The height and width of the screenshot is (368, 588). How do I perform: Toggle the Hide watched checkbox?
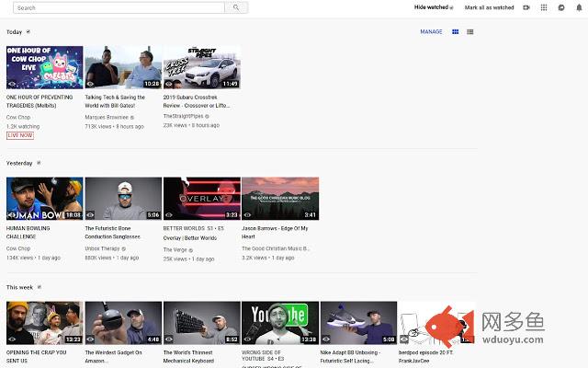coord(451,8)
